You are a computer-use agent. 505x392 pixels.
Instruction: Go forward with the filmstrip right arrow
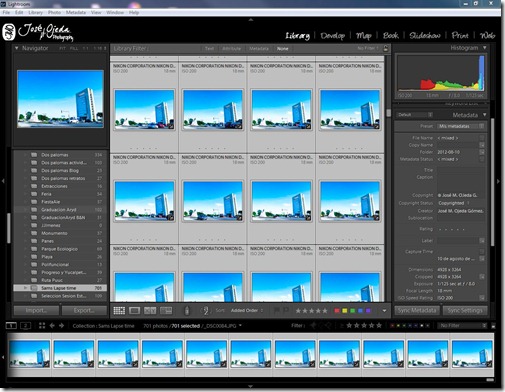click(61, 326)
